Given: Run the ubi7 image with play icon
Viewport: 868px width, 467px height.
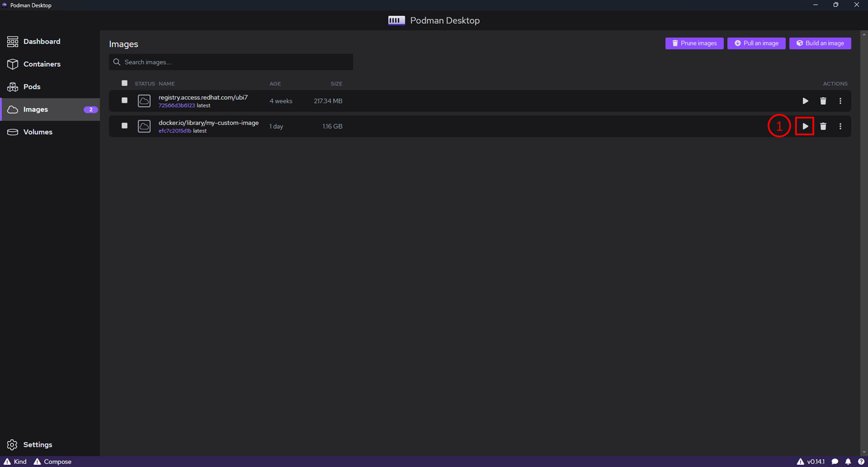Looking at the screenshot, I should (x=805, y=101).
